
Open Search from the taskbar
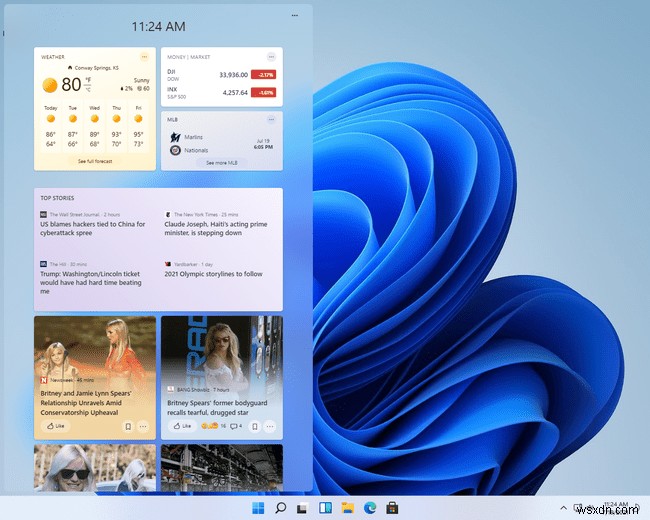click(x=281, y=508)
